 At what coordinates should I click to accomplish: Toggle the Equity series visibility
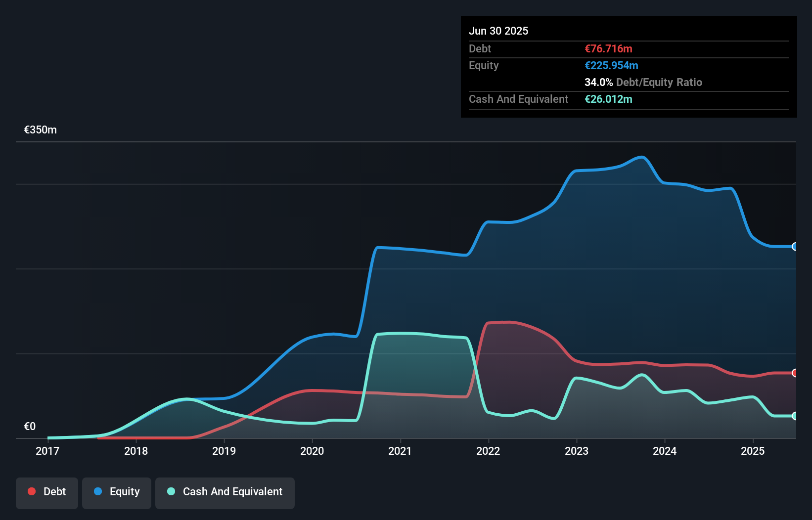tap(116, 492)
